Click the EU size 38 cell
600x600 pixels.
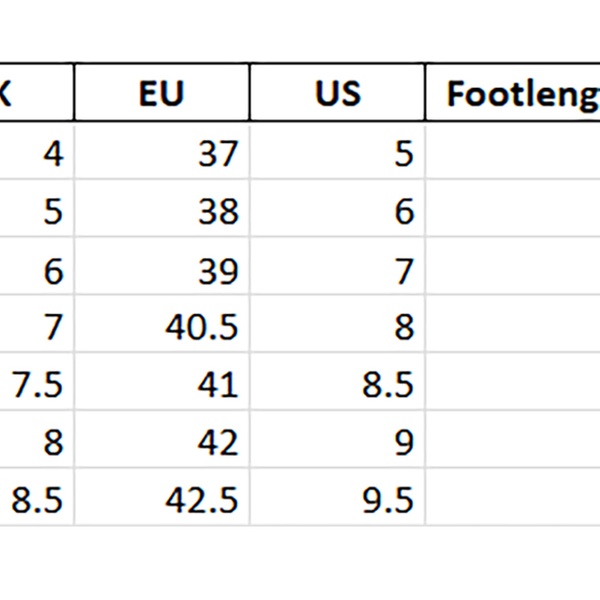pyautogui.click(x=162, y=211)
